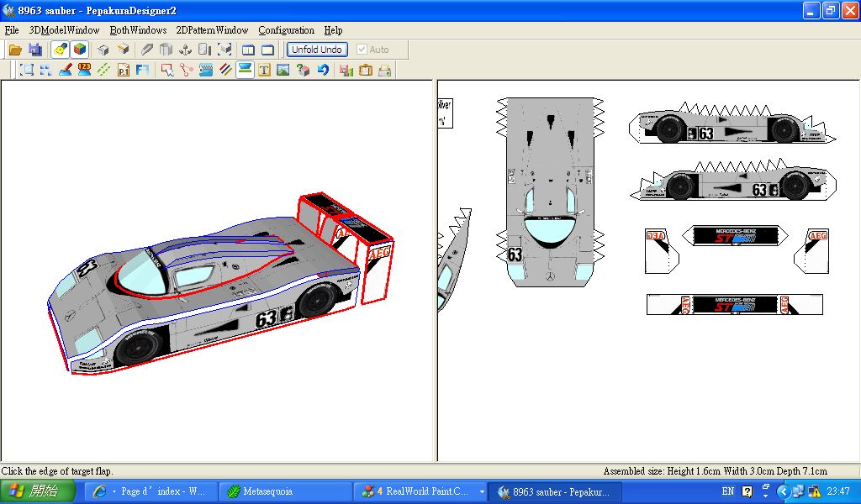Select the join/disjoin red nodes tool

click(x=186, y=71)
